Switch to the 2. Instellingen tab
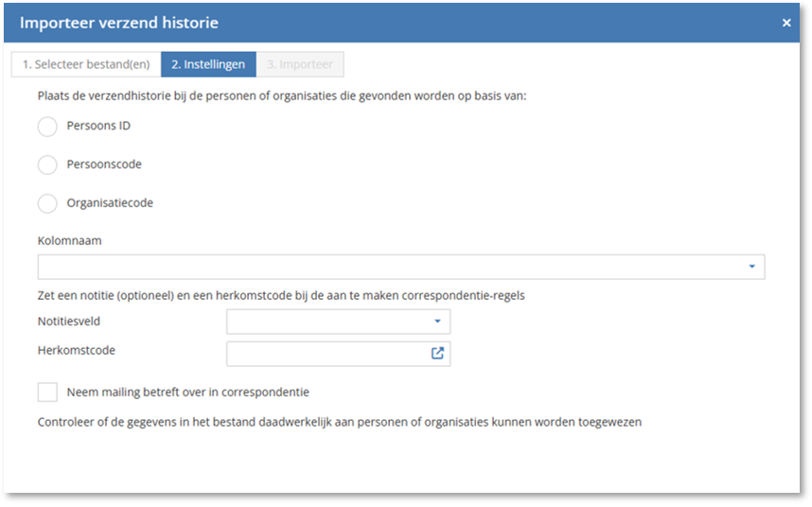Screen dimensions: 812x507 click(208, 65)
